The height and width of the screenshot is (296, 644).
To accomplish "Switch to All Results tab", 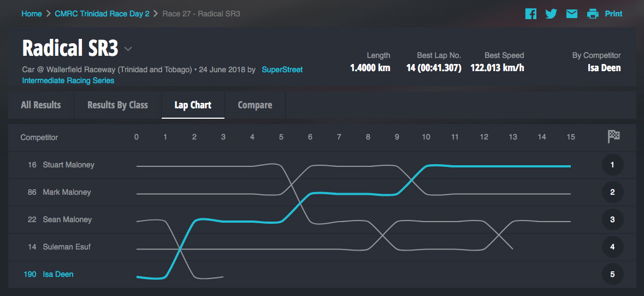I will point(41,105).
